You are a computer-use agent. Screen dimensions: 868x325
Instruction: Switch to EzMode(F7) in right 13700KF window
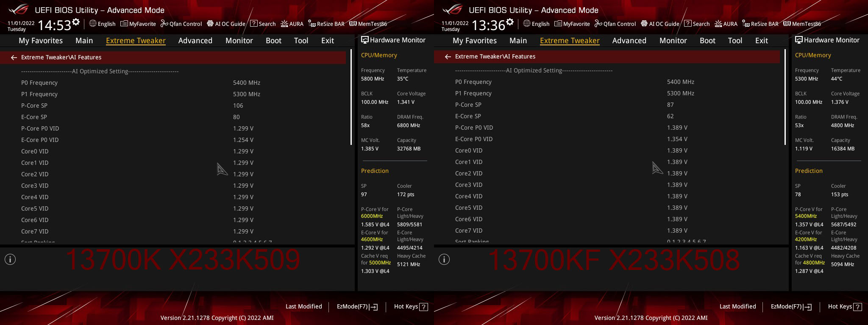coord(791,307)
